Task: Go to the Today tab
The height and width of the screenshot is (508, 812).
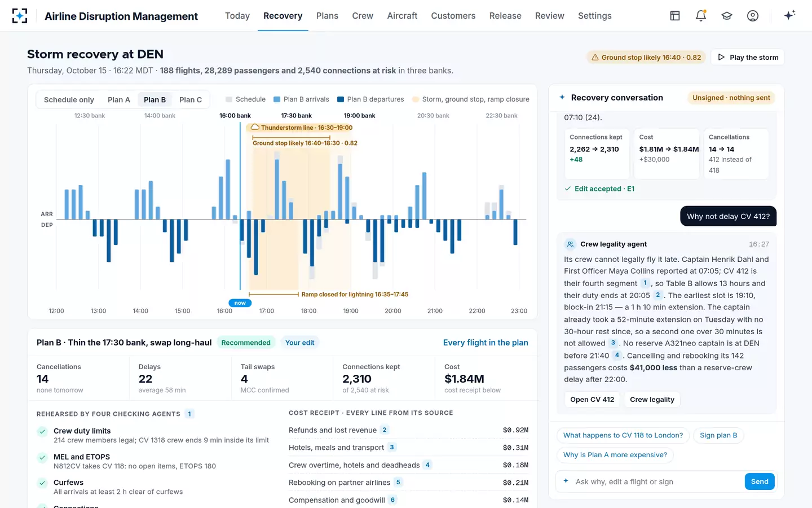Action: (x=237, y=16)
